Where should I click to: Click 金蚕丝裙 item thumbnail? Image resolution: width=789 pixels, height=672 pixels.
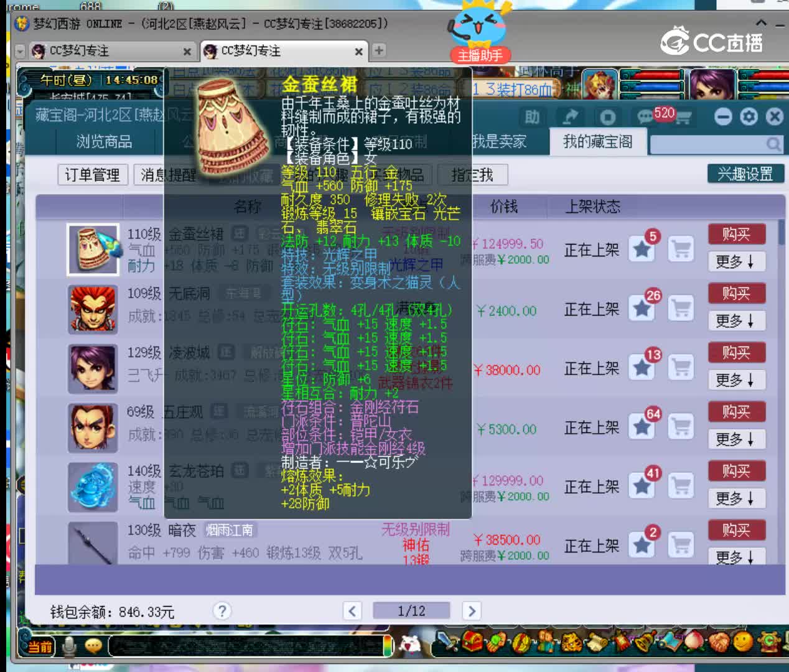(x=93, y=250)
